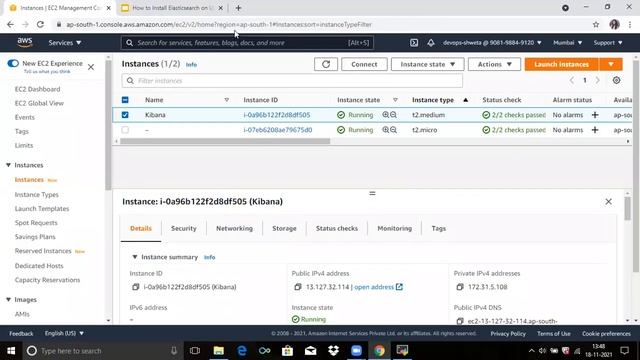Viewport: 640px width, 360px height.
Task: Close the instance details panel
Action: coord(609,202)
